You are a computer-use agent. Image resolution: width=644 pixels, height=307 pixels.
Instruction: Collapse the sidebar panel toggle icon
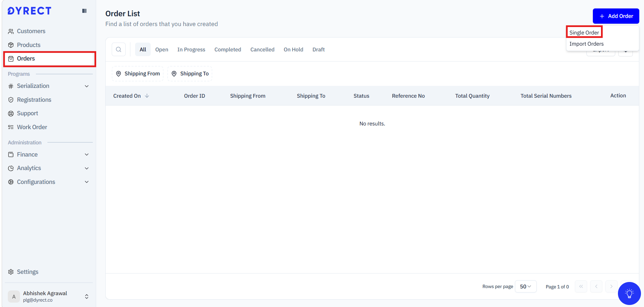tap(84, 11)
